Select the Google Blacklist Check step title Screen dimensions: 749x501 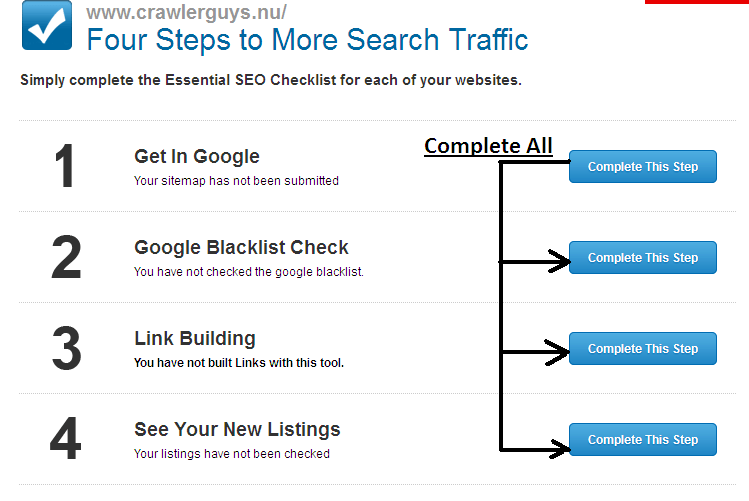(241, 247)
